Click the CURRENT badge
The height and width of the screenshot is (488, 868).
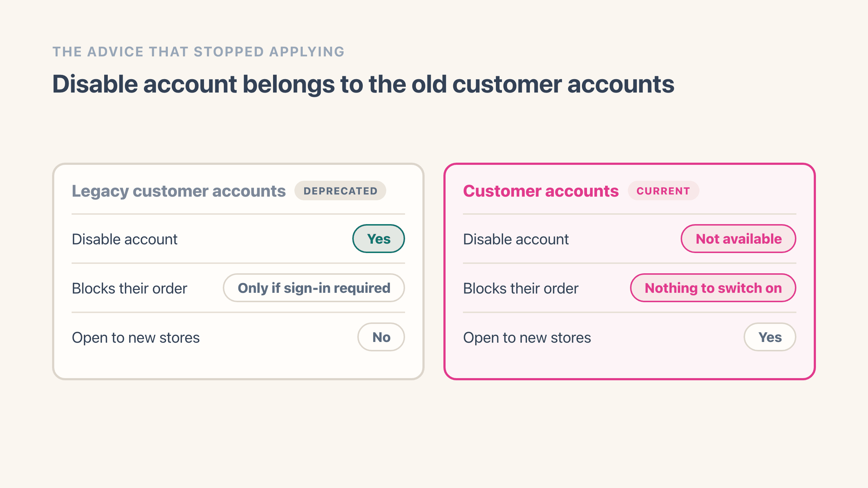click(663, 191)
